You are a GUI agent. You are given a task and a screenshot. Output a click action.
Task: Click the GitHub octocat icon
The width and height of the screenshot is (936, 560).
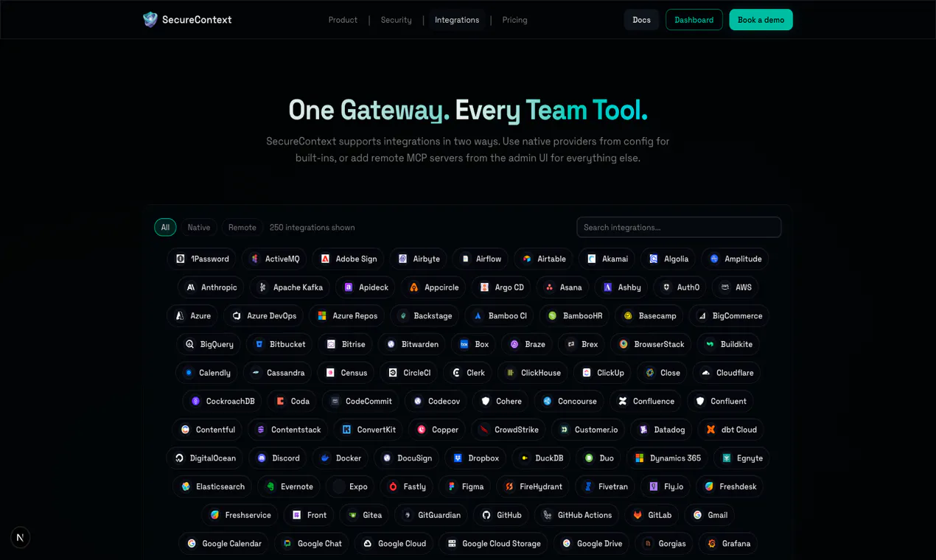pos(486,516)
